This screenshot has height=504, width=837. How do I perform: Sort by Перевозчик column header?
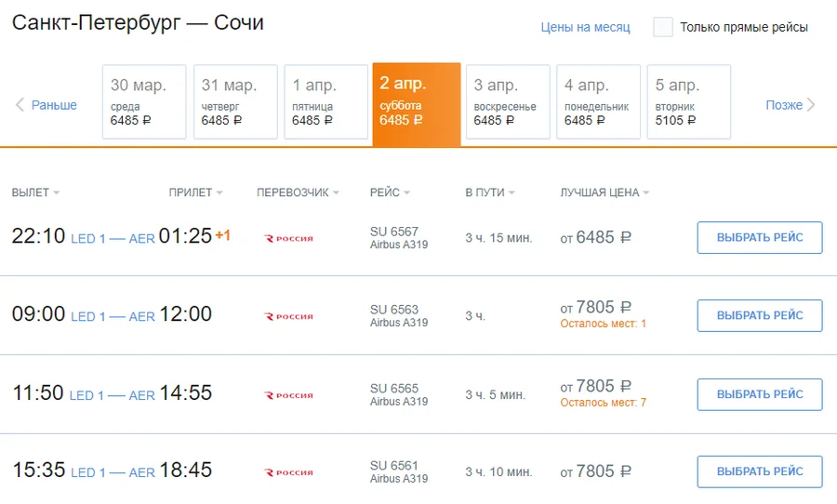point(298,192)
